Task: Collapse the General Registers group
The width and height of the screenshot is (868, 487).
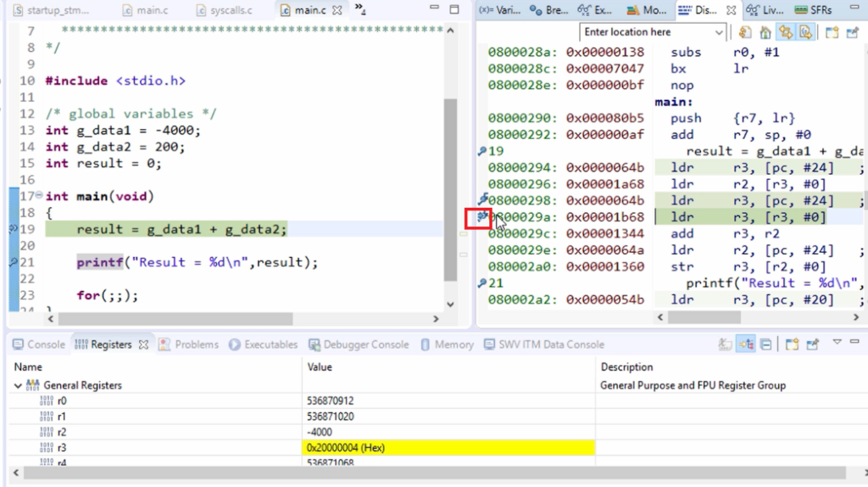Action: pos(18,385)
